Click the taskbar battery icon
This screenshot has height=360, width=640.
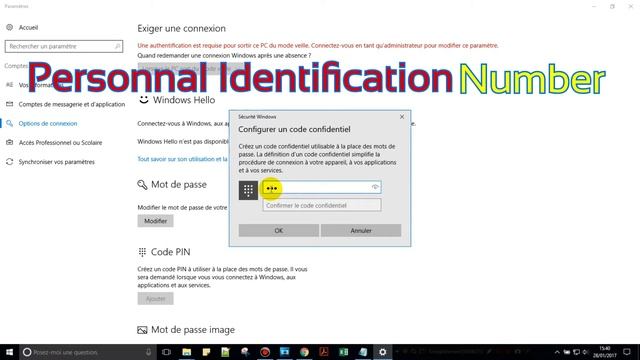(x=567, y=352)
